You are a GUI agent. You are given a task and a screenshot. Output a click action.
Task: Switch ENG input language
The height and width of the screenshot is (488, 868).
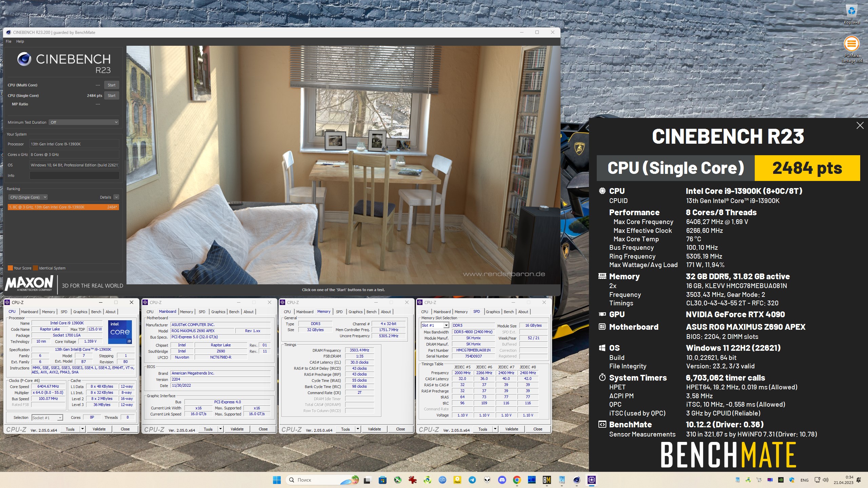(804, 480)
